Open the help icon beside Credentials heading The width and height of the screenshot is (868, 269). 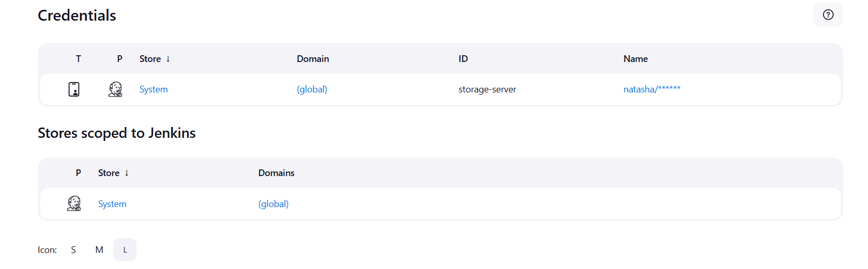click(x=828, y=15)
